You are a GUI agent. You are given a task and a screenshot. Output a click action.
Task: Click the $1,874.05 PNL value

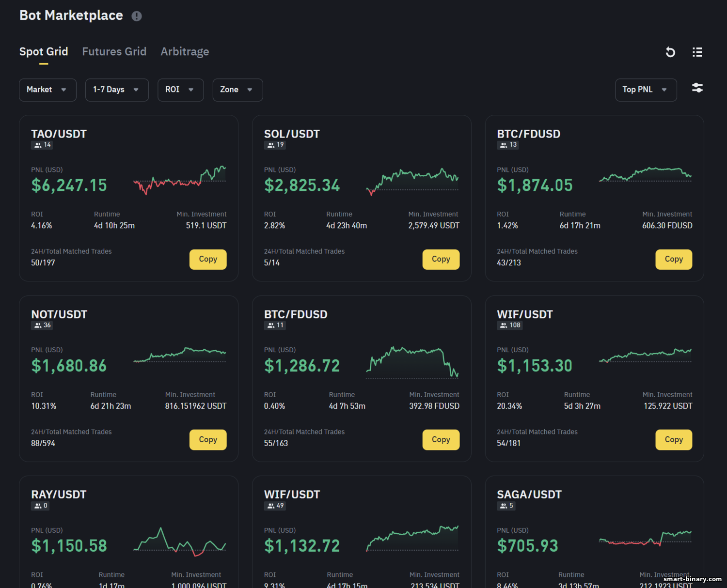tap(535, 185)
